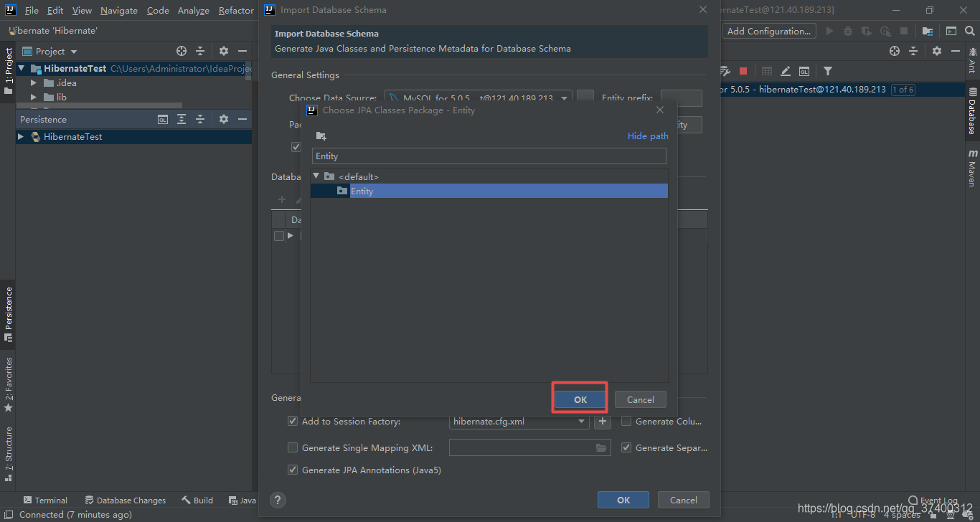Toggle Generate Column checkbox
The width and height of the screenshot is (980, 522).
pyautogui.click(x=626, y=422)
